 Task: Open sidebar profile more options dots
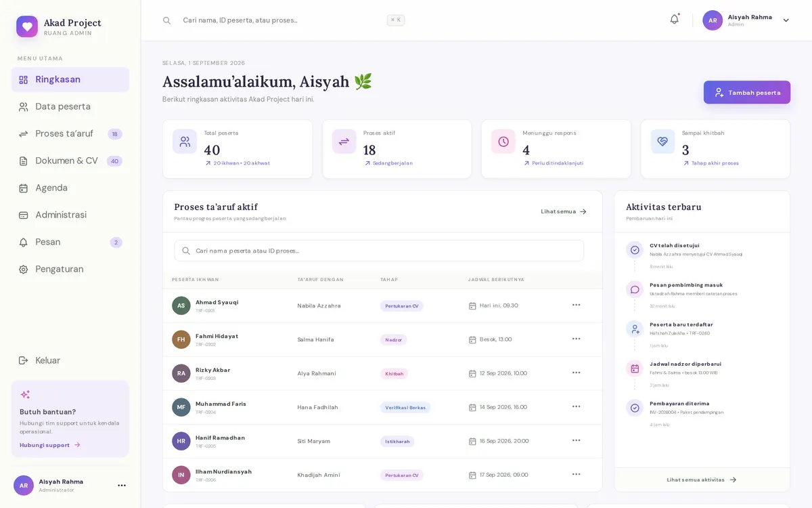point(122,485)
